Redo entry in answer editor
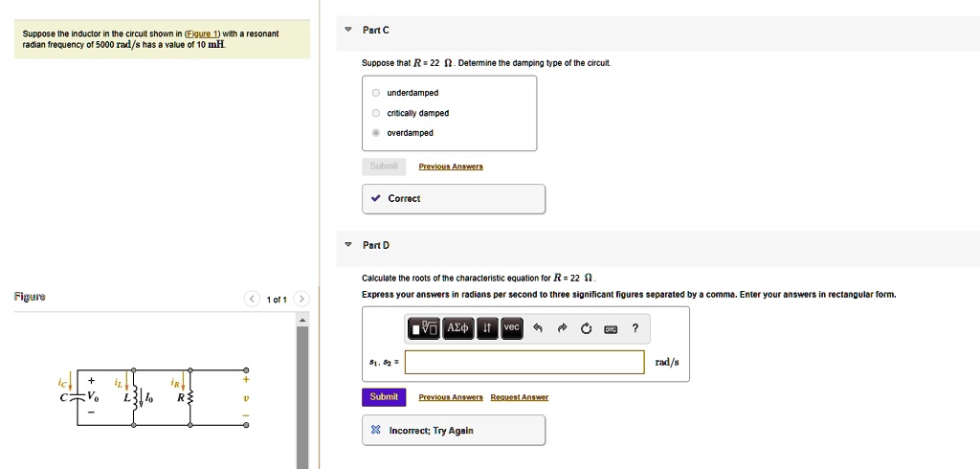Image resolution: width=980 pixels, height=469 pixels. (x=563, y=328)
